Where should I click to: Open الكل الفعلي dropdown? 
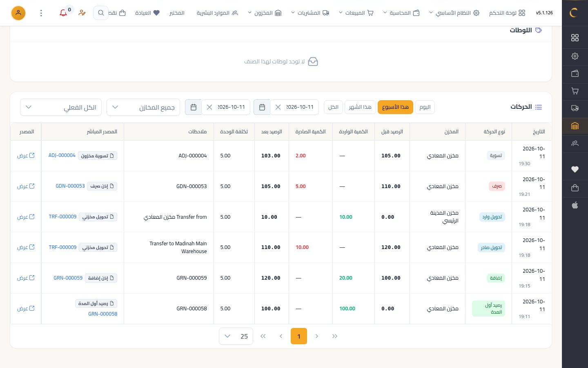click(x=61, y=107)
